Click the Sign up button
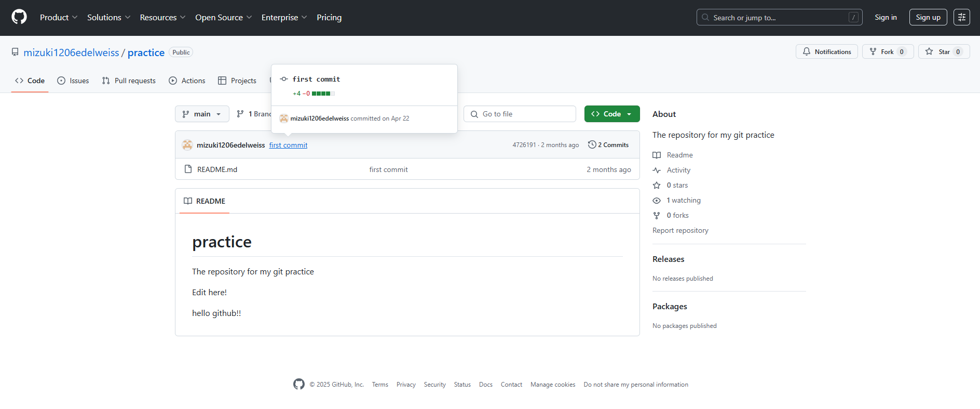Screen dimensions: 980x409 (928, 17)
